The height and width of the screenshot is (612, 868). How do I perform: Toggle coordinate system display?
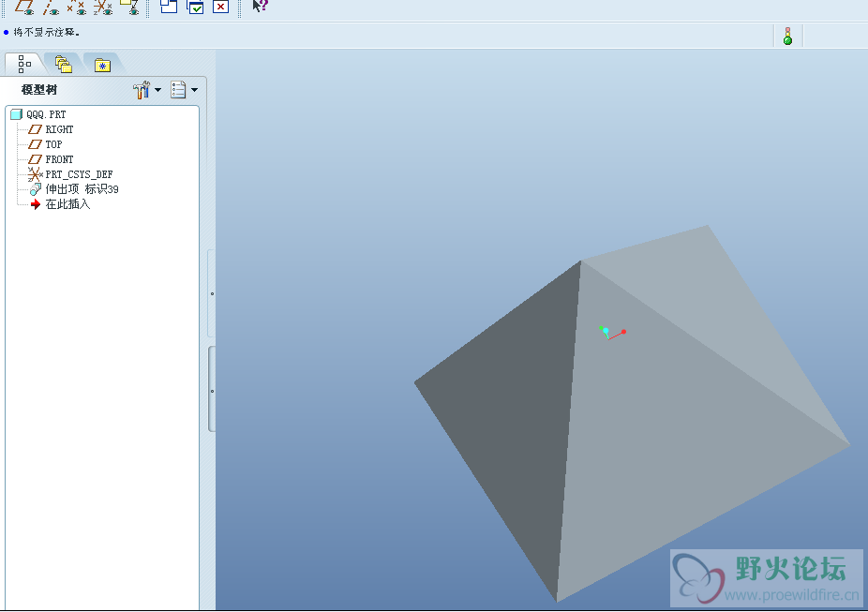coord(103,7)
